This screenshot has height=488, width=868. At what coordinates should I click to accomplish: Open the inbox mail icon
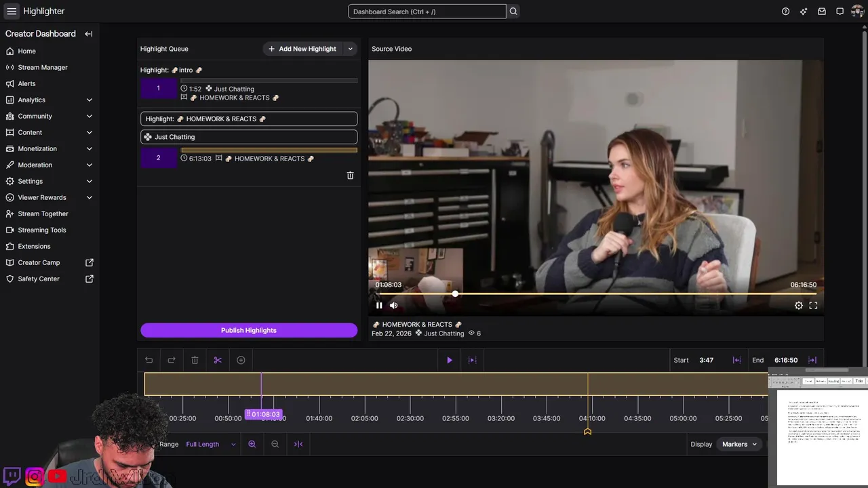822,12
